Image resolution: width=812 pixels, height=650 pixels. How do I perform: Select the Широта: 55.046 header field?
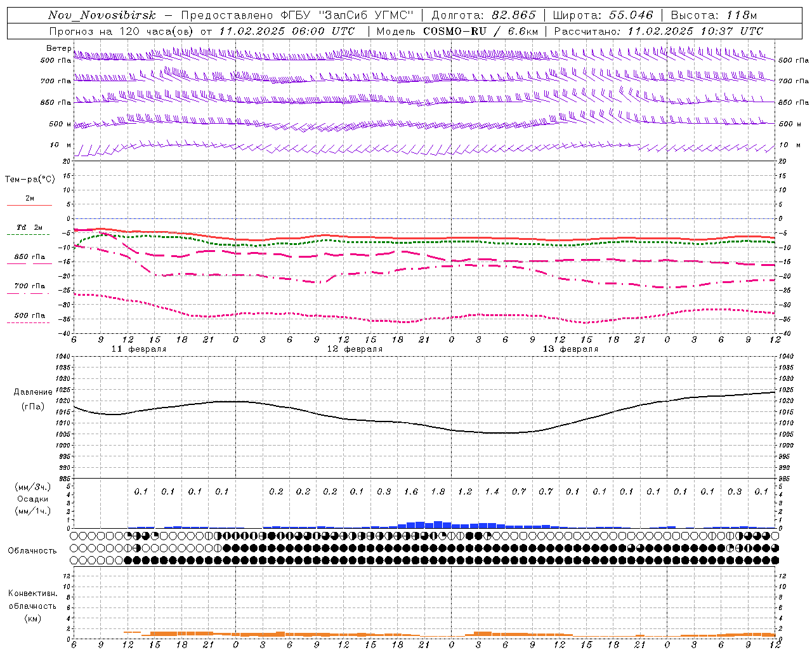(x=603, y=16)
